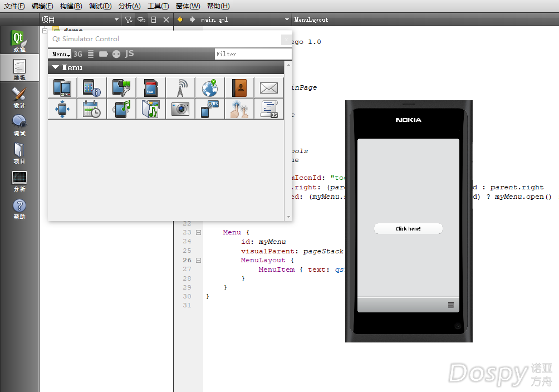Click the JS icon in simulator toolbar
Viewport: 559px width, 392px height.
pyautogui.click(x=129, y=53)
